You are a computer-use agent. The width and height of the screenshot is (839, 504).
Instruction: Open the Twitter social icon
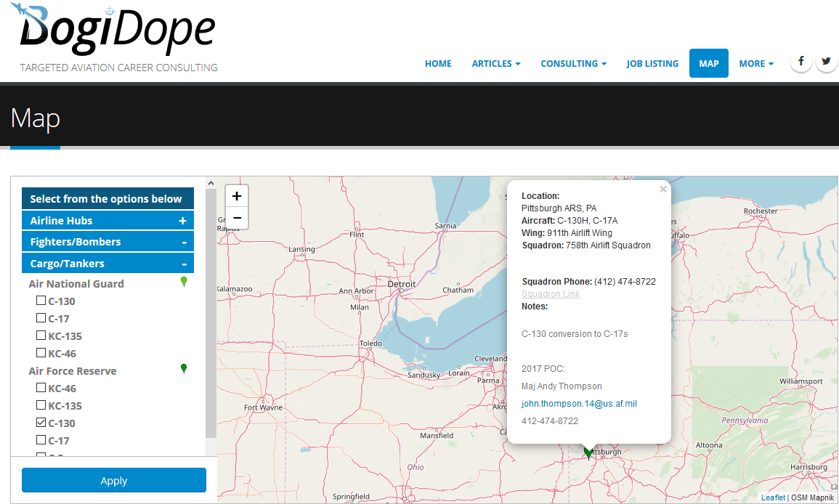[x=826, y=62]
